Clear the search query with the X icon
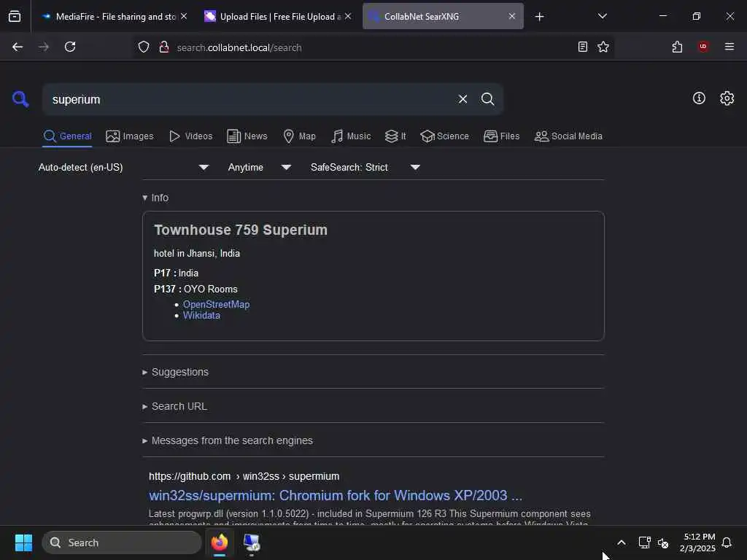This screenshot has width=747, height=560. click(462, 99)
